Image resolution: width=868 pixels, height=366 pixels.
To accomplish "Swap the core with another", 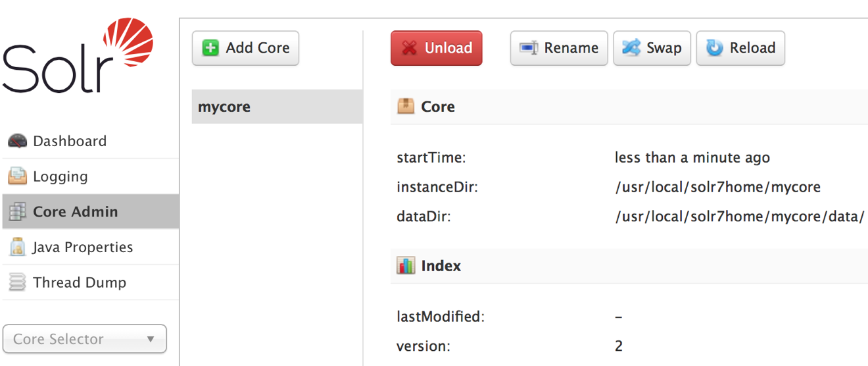I will 652,48.
